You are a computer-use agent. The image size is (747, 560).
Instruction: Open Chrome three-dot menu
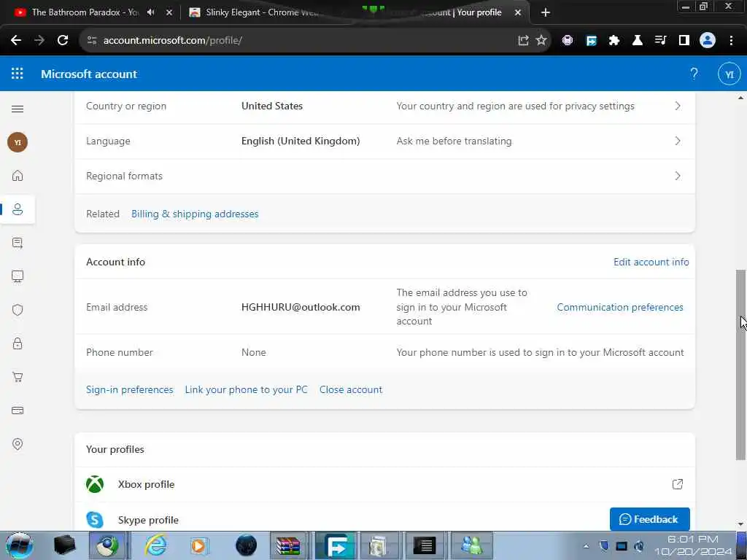point(731,41)
